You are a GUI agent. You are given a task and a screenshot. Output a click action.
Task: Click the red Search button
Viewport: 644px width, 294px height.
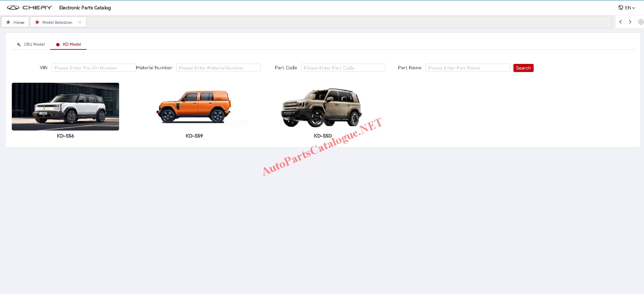click(524, 68)
